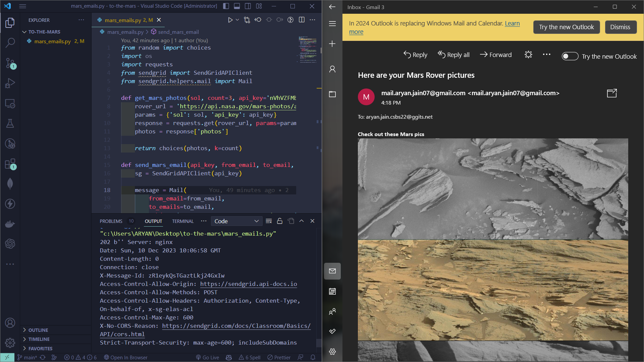Open the Extensions view
This screenshot has width=644, height=362.
point(10,164)
